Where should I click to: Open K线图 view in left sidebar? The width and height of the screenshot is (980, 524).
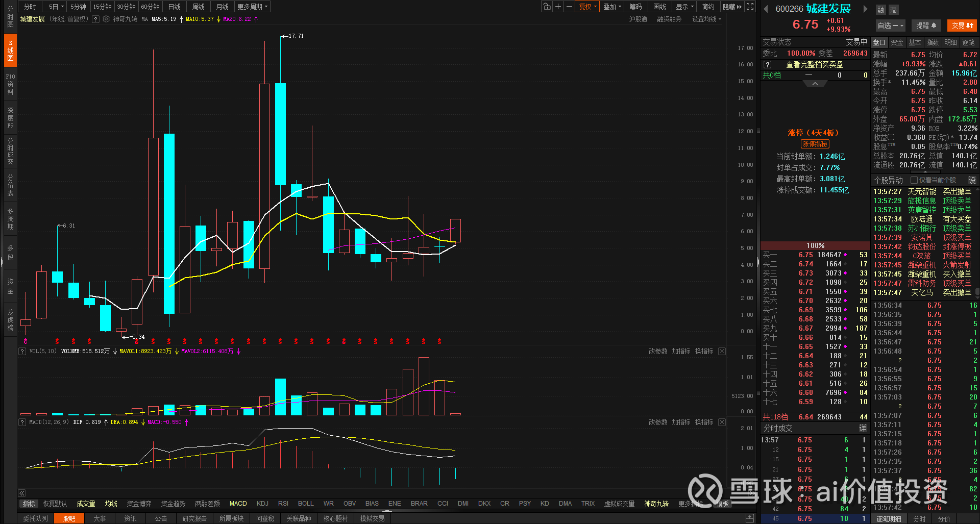[10, 51]
